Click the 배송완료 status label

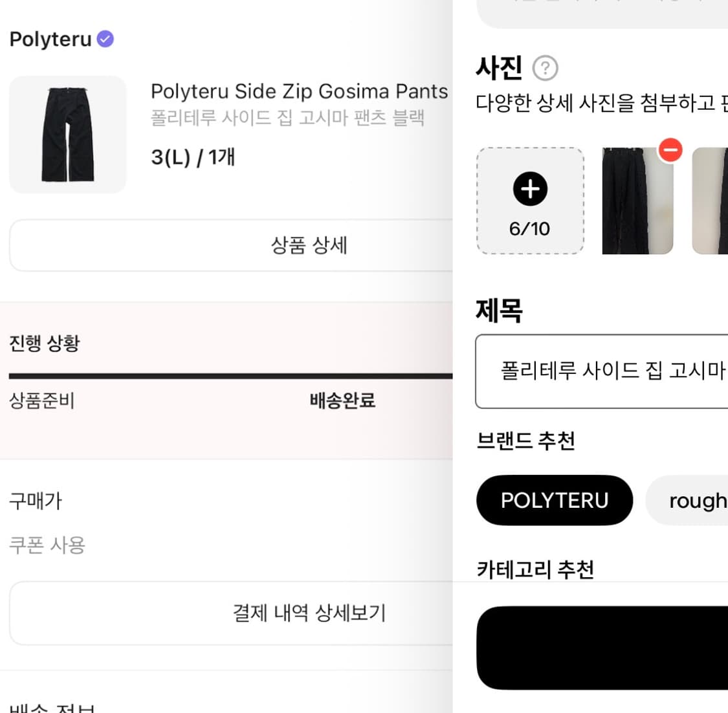[x=343, y=401]
